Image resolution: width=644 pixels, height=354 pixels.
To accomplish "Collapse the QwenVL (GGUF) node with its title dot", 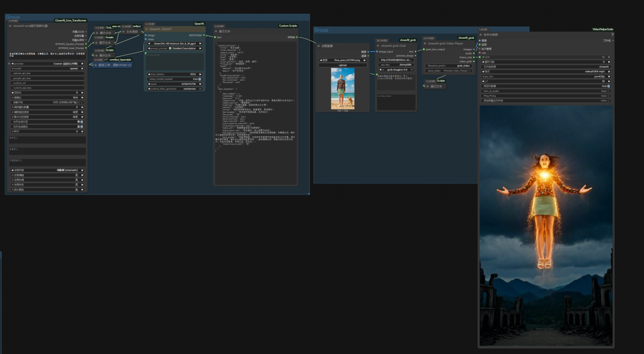I will point(147,29).
